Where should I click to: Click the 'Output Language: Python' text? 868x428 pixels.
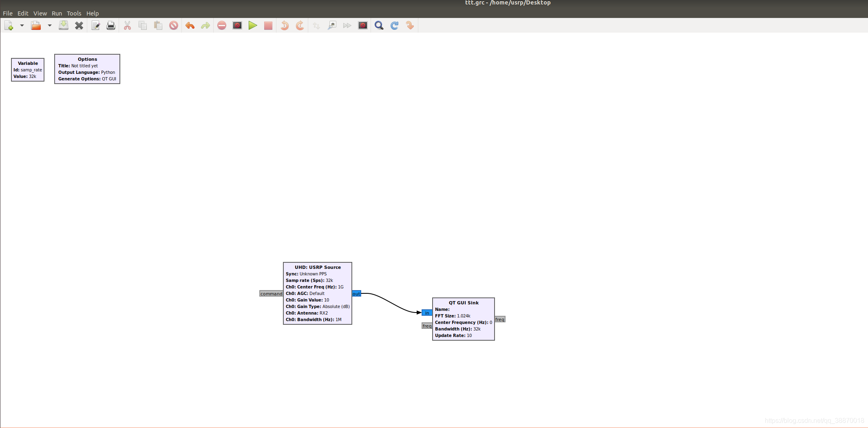pyautogui.click(x=86, y=72)
